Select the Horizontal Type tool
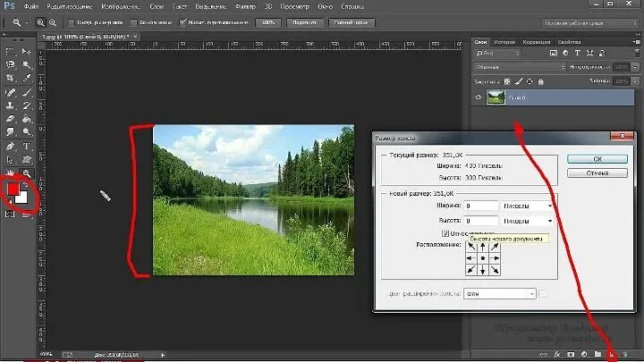644x362 pixels. click(27, 147)
